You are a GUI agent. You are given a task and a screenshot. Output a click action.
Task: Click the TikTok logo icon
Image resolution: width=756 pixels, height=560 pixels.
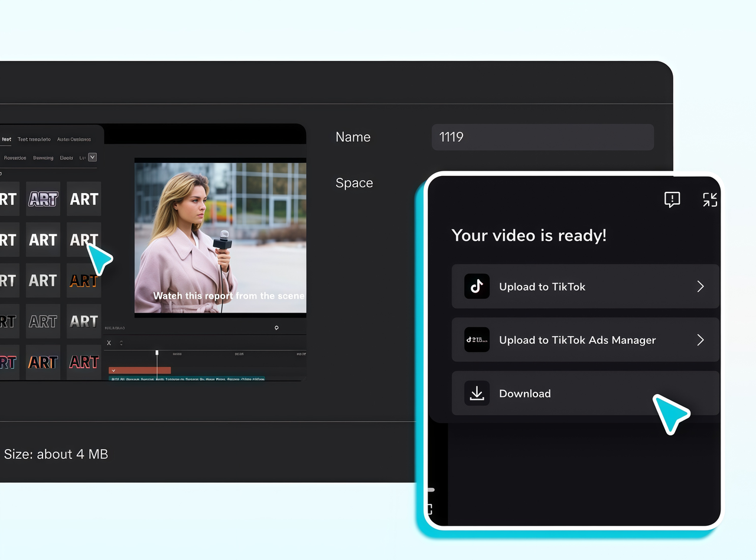tap(477, 286)
